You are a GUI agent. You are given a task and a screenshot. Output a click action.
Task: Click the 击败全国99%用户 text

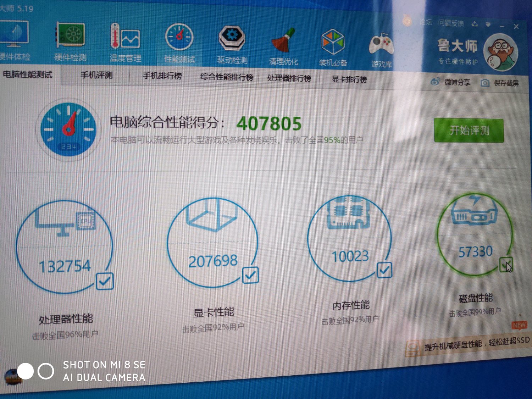[x=475, y=312]
